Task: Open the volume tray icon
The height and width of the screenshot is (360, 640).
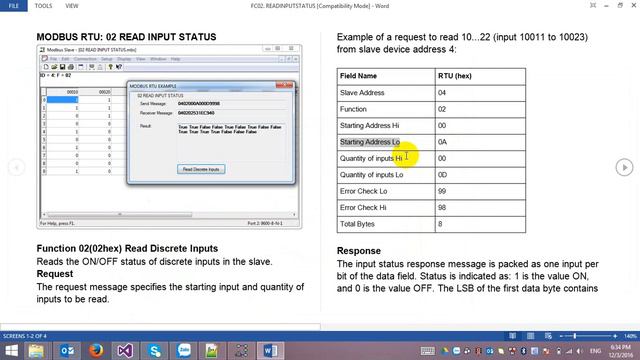Action: [x=580, y=351]
